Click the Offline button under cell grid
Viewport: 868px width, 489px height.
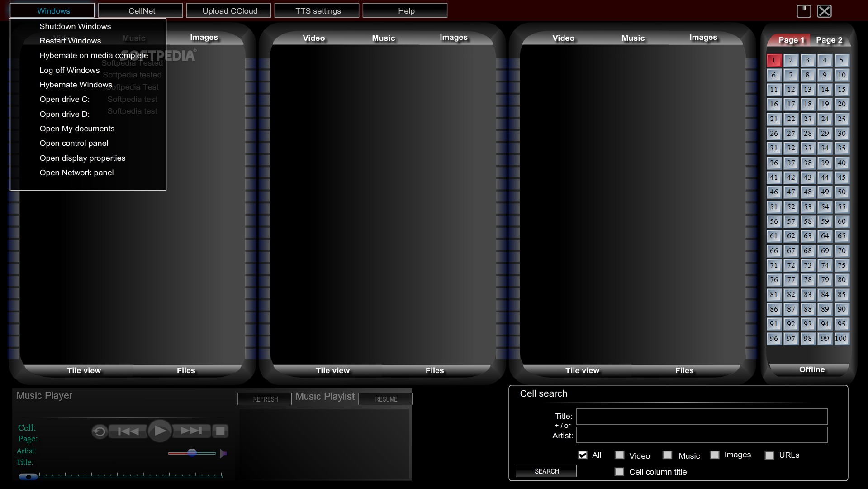[x=811, y=369]
